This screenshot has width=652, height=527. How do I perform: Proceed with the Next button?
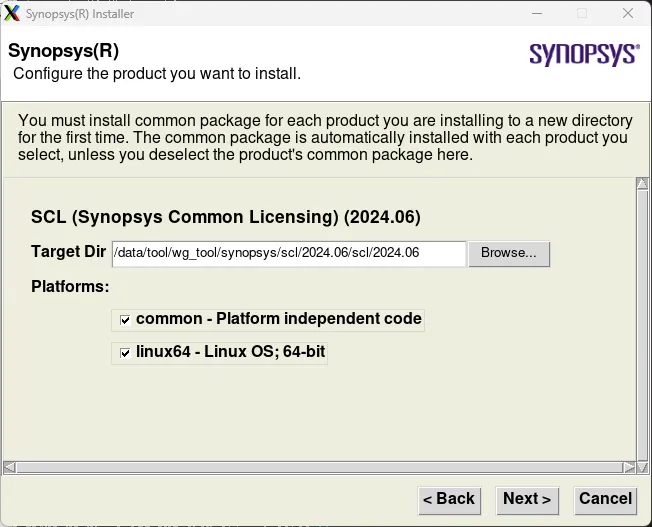click(x=527, y=500)
